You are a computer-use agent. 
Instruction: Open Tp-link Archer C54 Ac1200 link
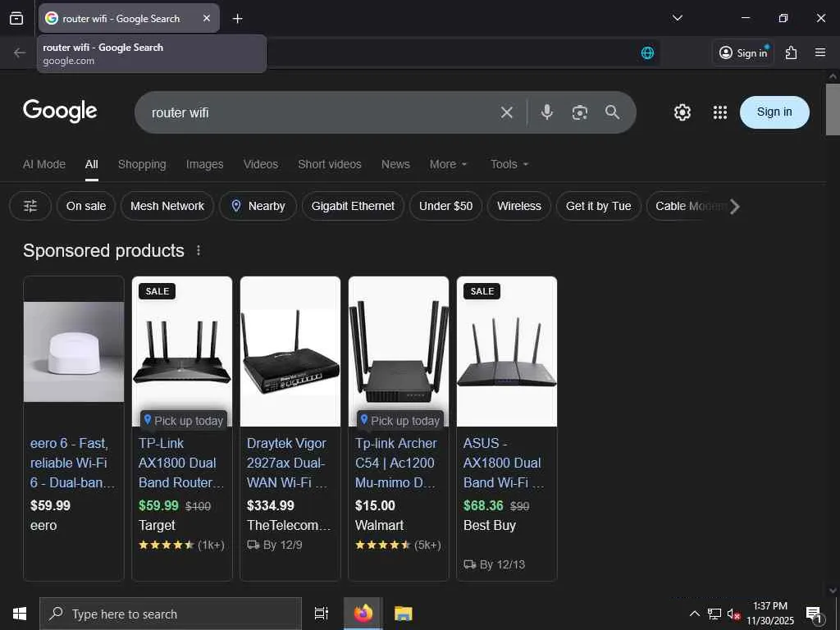tap(396, 463)
